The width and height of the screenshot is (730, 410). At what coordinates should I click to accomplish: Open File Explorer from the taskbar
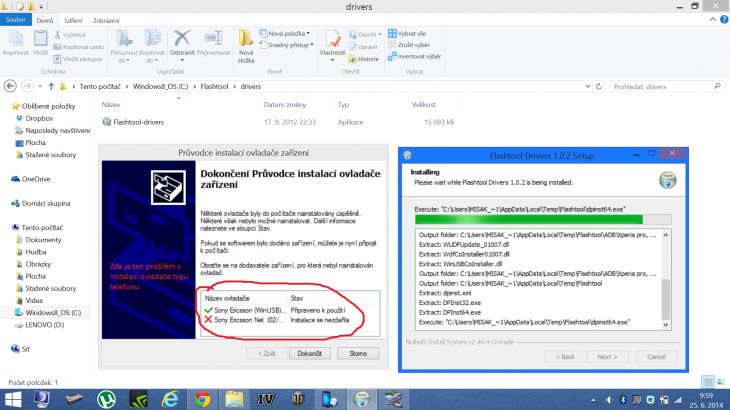[x=234, y=400]
